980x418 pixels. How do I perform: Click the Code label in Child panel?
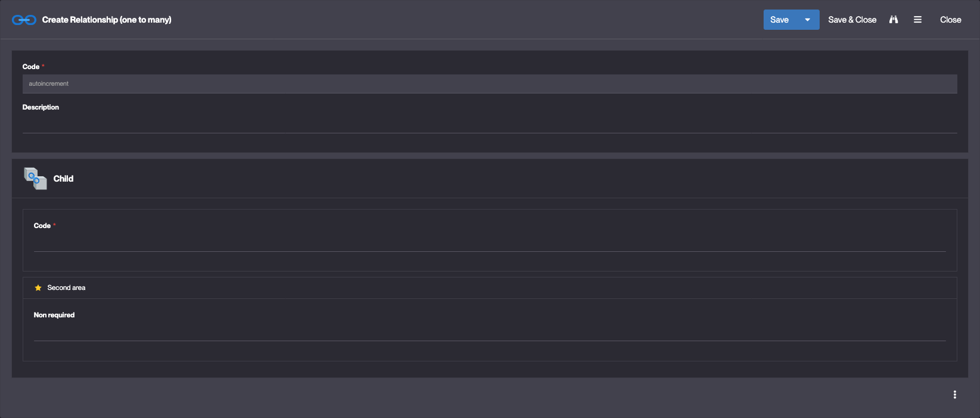click(42, 226)
